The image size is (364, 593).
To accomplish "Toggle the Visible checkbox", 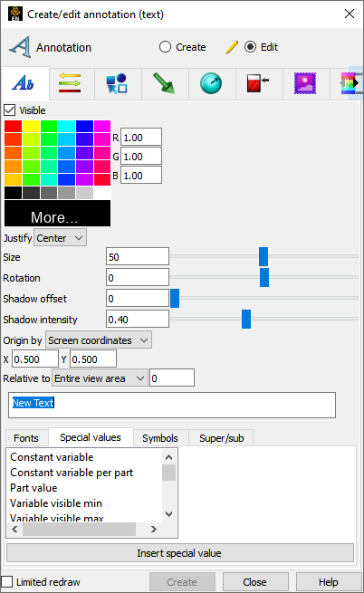I will [9, 110].
